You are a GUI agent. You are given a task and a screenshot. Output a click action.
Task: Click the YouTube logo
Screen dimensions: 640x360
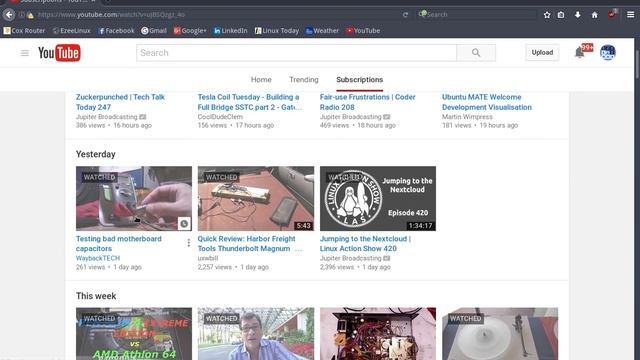tap(59, 53)
